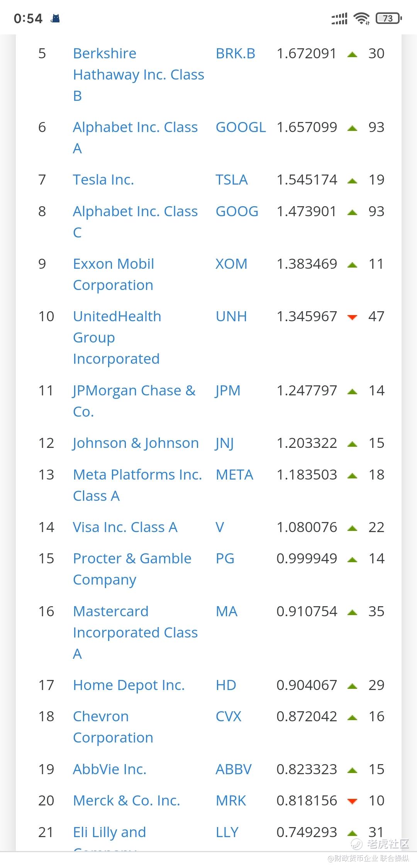Tap the cat notification icon
The width and height of the screenshot is (417, 868).
pyautogui.click(x=56, y=18)
